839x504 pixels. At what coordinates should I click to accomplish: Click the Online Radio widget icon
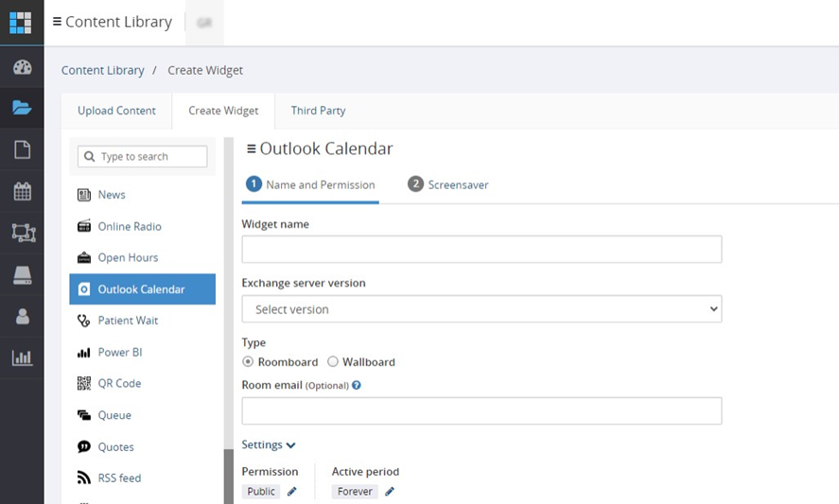(84, 226)
